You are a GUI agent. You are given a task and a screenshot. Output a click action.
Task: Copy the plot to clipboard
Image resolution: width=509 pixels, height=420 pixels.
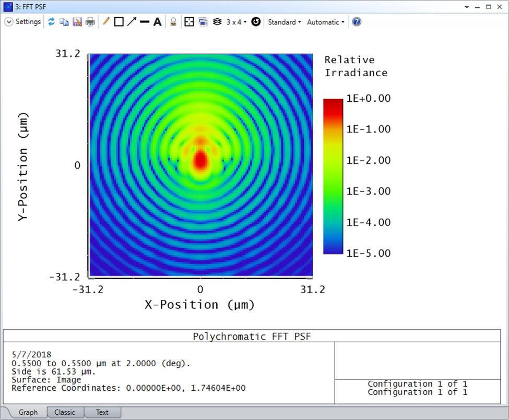65,22
